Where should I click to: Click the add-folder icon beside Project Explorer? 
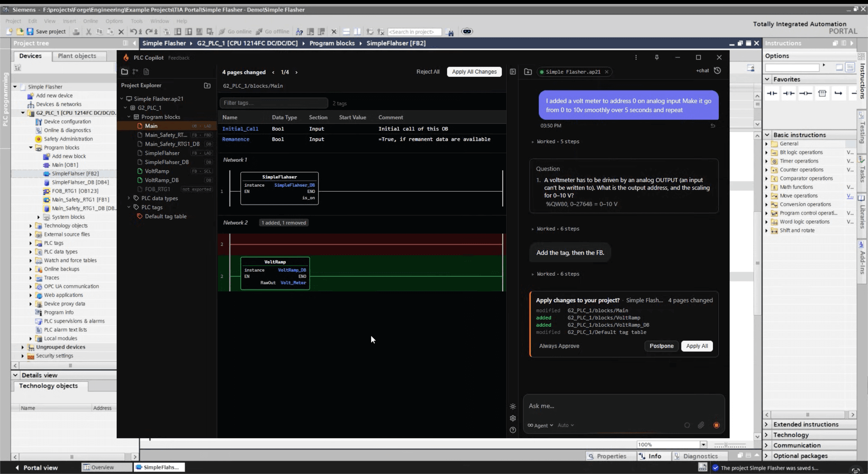click(207, 85)
